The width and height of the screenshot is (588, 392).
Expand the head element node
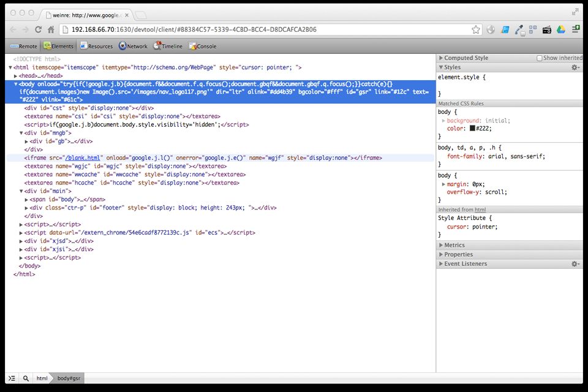click(16, 75)
